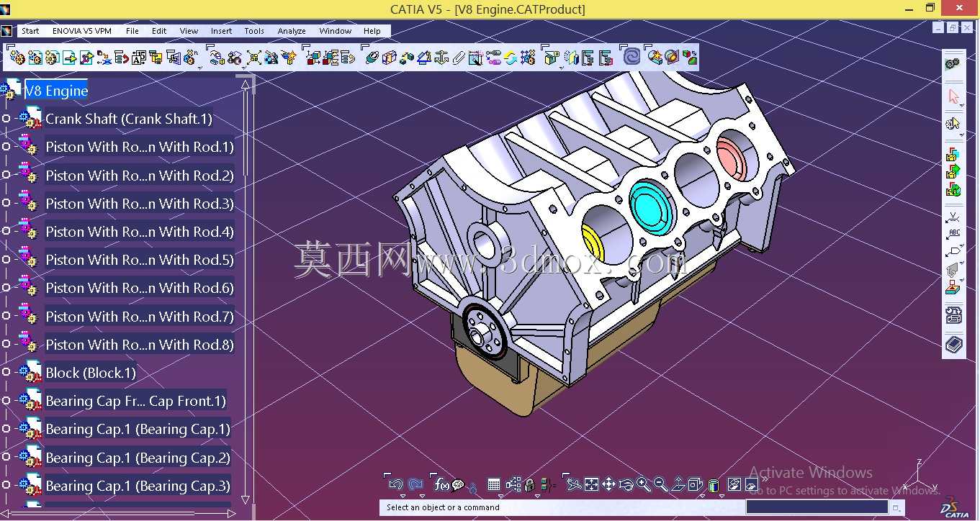Click the tree scrollbar down arrow

(x=246, y=499)
